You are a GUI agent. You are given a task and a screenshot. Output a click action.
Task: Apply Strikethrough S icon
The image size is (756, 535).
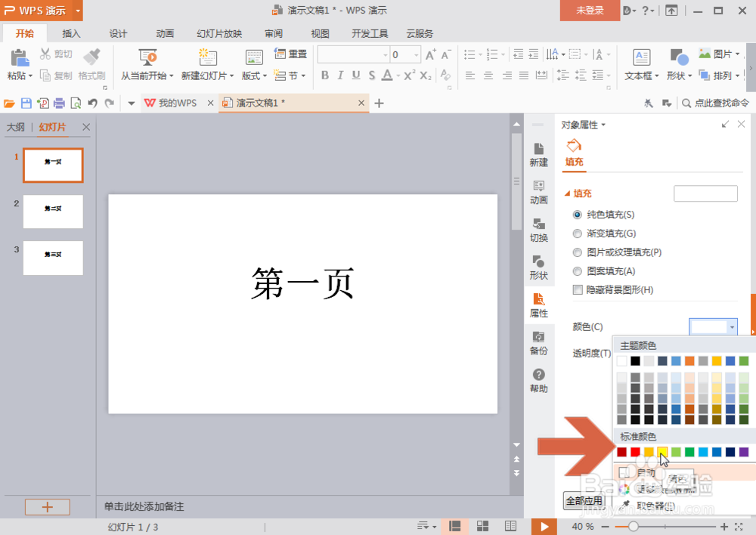pyautogui.click(x=372, y=76)
